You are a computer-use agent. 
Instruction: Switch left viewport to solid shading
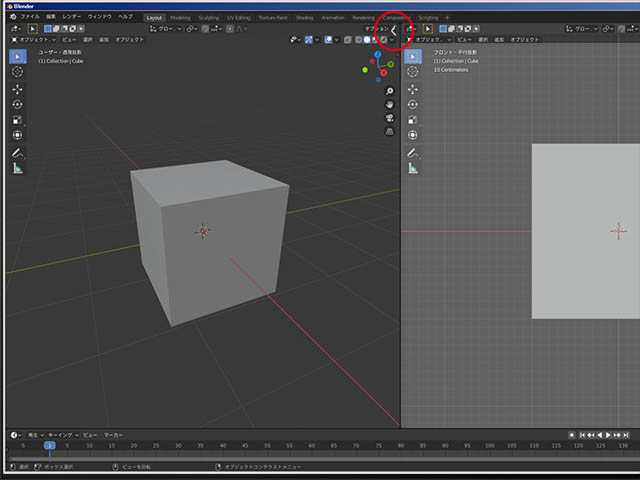point(367,40)
